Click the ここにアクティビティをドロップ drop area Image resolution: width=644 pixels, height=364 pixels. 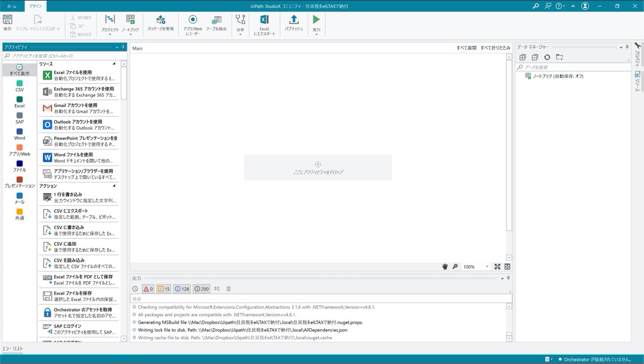click(x=318, y=168)
